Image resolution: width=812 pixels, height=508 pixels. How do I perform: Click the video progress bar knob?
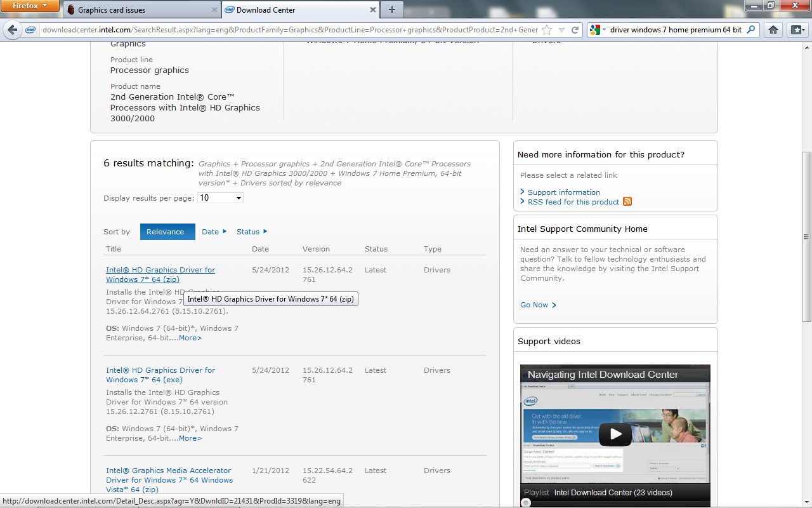[x=525, y=503]
